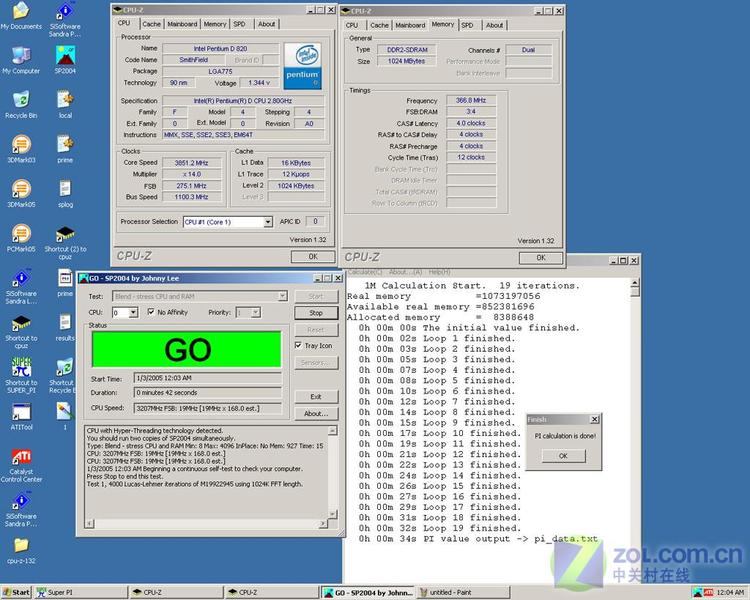Click the About... button in SP2004

tap(316, 413)
